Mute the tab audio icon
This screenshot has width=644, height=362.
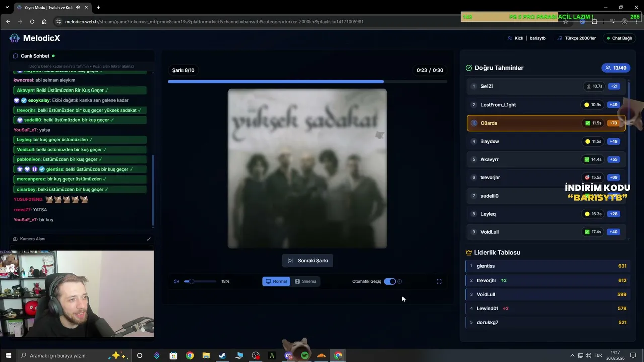(78, 7)
